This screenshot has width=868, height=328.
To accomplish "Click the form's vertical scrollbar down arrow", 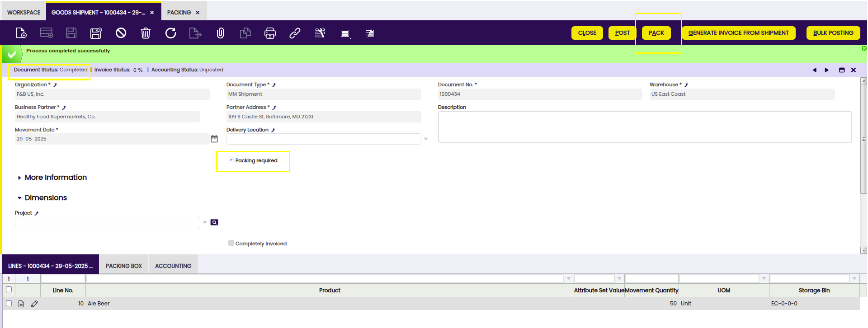I will 863,250.
